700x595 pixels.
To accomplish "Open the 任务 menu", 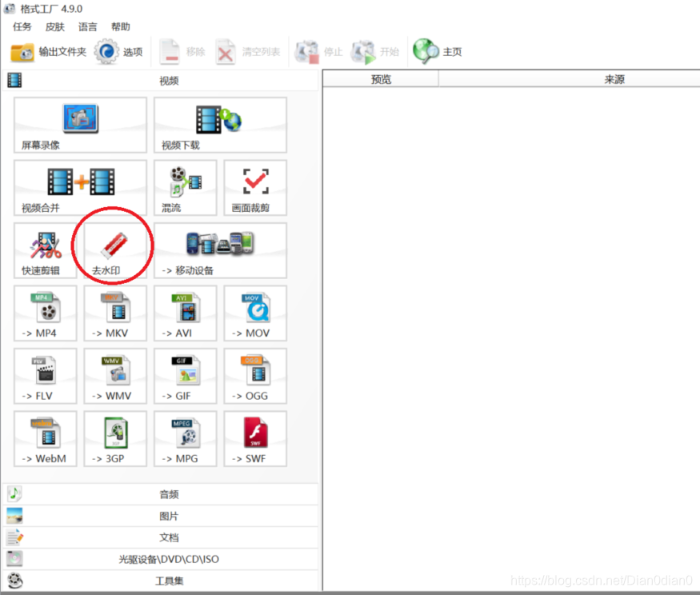I will [22, 26].
